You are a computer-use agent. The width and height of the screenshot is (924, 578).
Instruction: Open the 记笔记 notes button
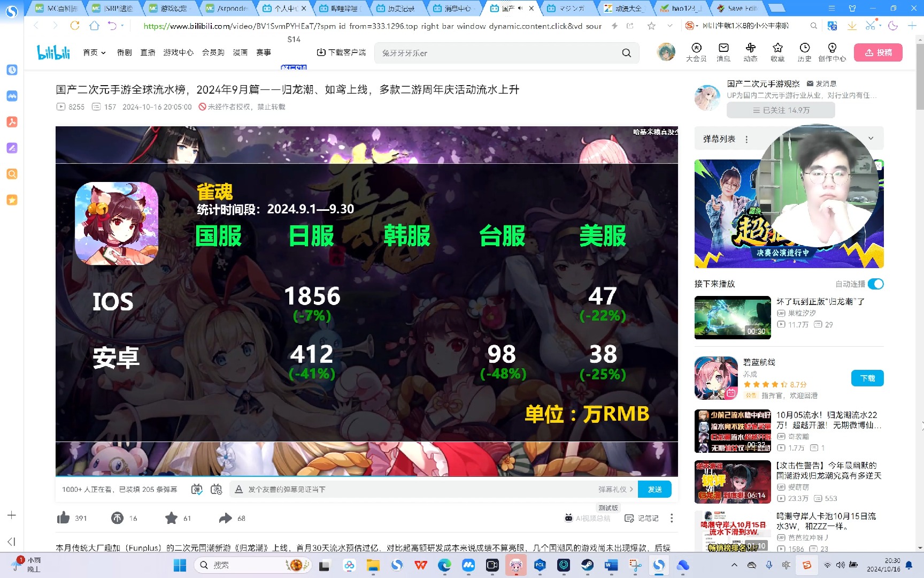642,518
